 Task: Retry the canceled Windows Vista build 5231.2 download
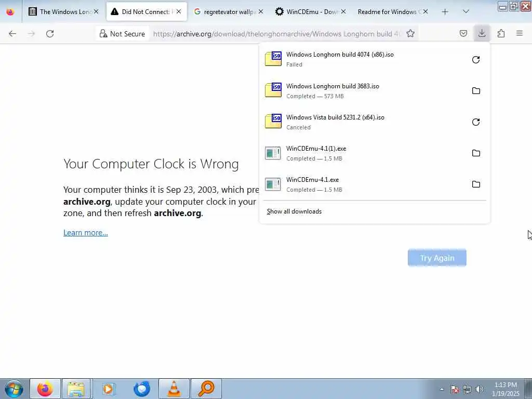(476, 122)
